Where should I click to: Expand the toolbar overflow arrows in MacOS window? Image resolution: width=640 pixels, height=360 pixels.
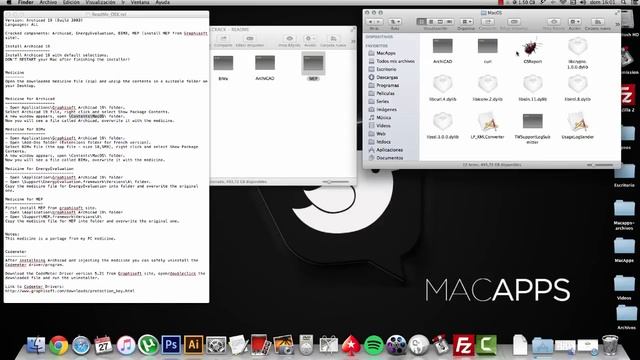point(617,24)
